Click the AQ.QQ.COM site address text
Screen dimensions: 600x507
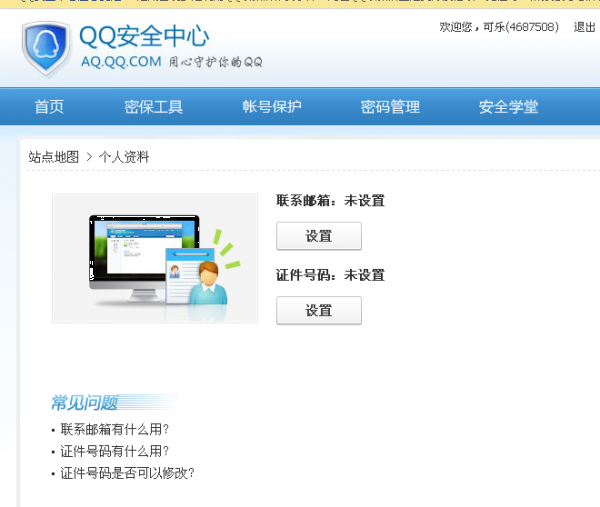tap(121, 62)
